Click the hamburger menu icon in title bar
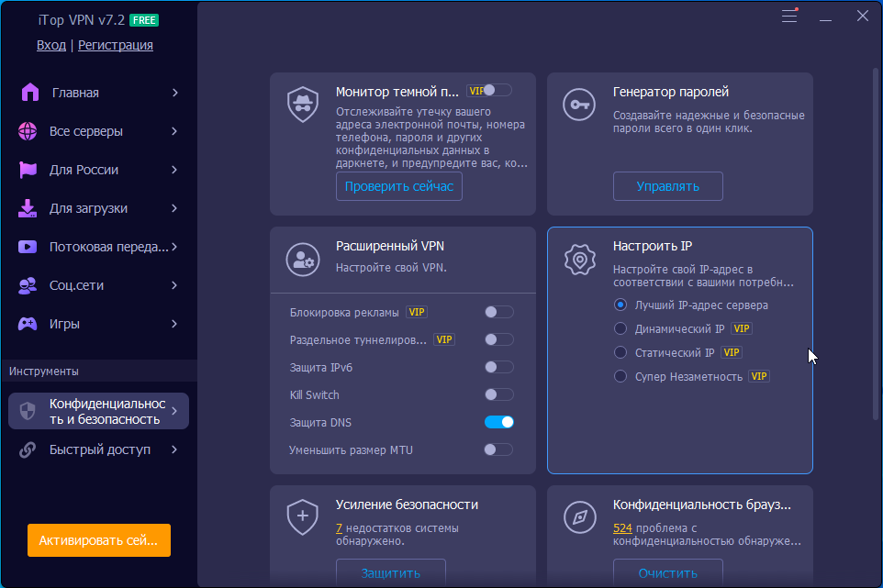883x588 pixels. (789, 16)
